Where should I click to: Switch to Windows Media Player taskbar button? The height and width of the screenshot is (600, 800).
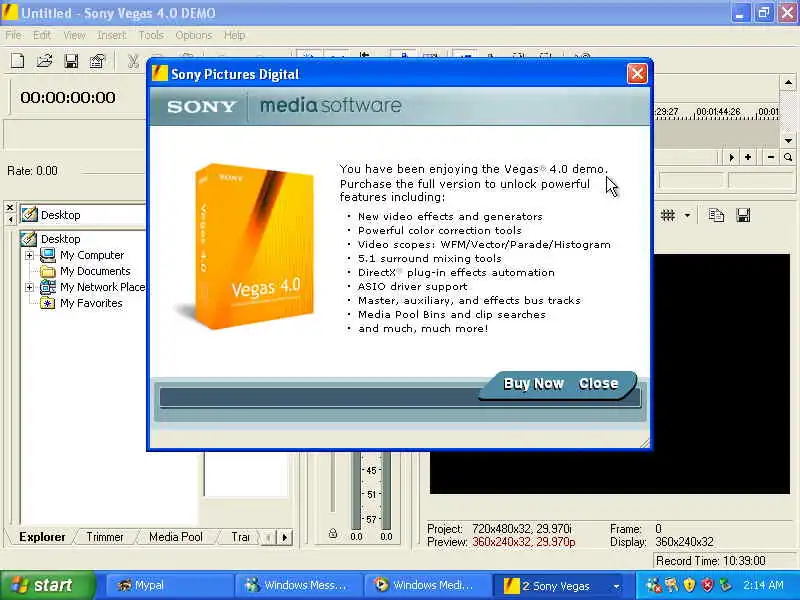(x=428, y=585)
